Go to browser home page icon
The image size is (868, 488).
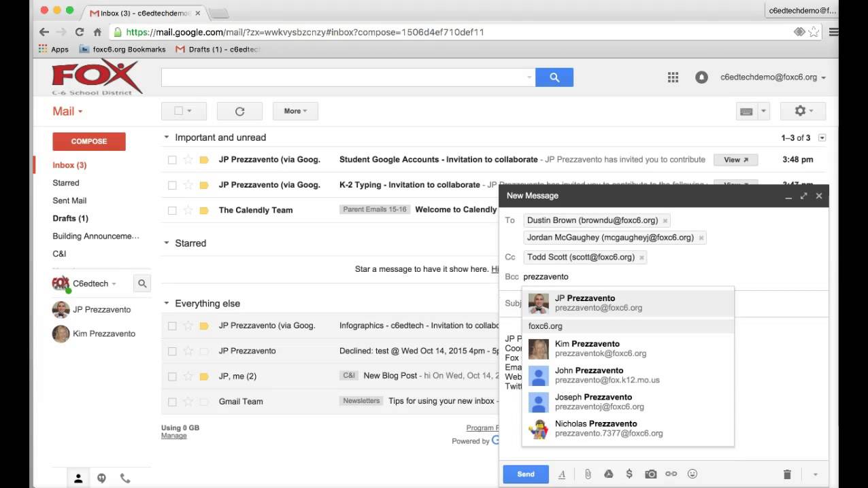click(97, 32)
